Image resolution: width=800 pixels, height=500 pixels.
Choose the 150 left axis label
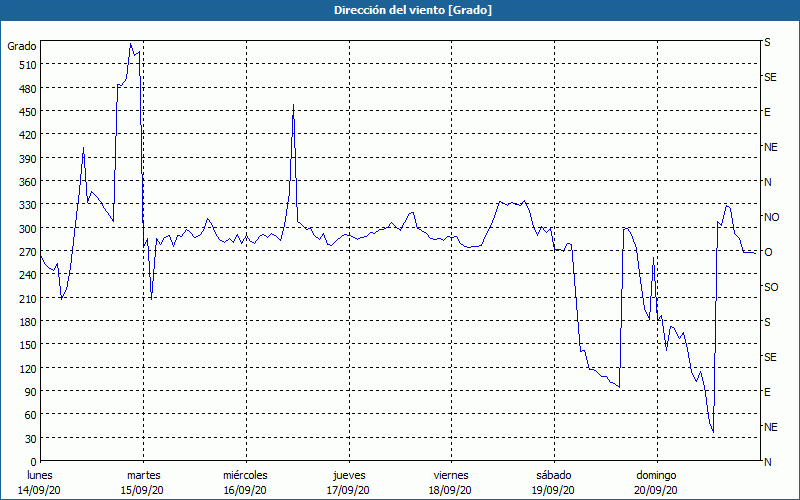[x=28, y=345]
